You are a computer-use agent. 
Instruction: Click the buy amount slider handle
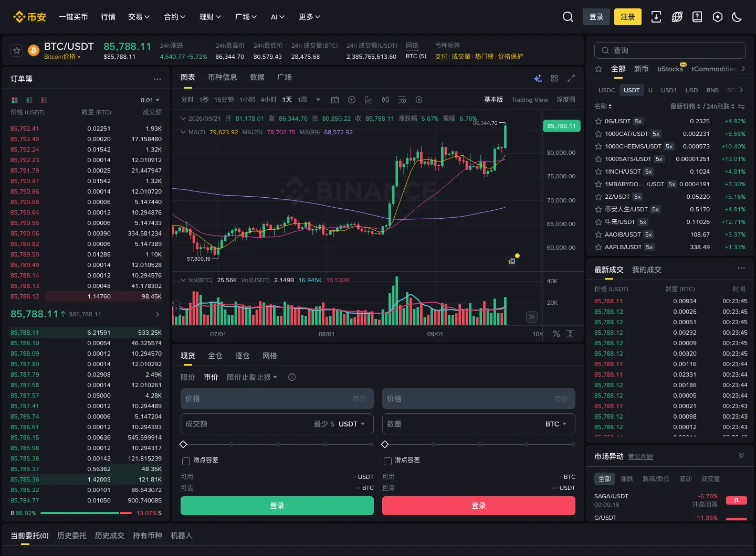[183, 444]
